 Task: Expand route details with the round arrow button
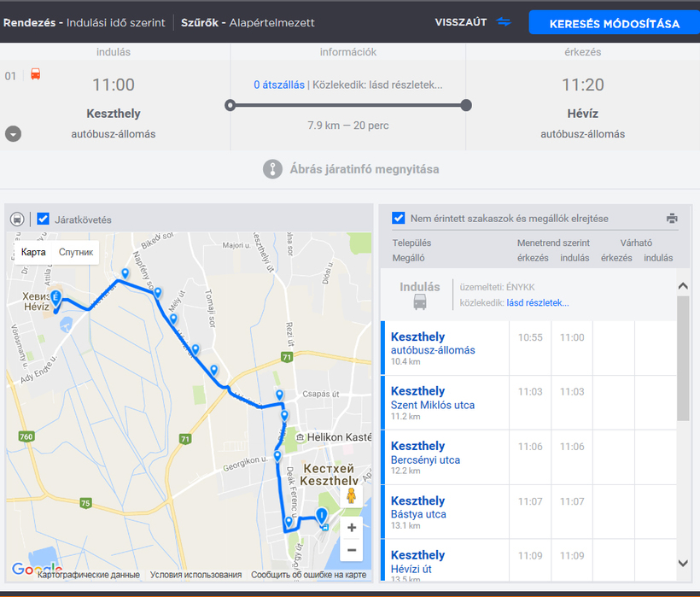[x=13, y=134]
